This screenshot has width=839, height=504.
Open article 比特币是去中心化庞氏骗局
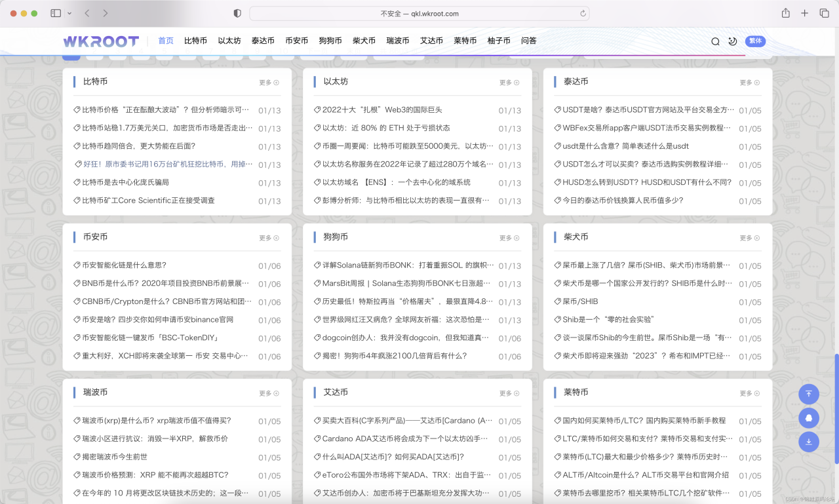[x=125, y=182]
